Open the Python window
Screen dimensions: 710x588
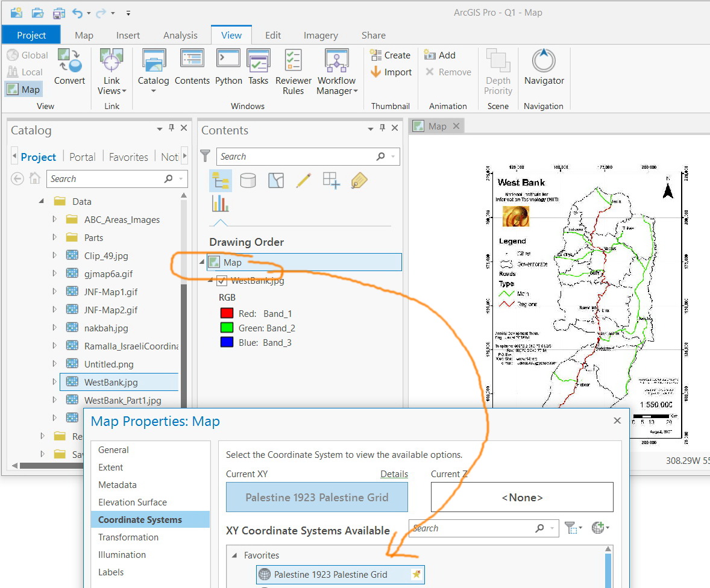[x=228, y=67]
